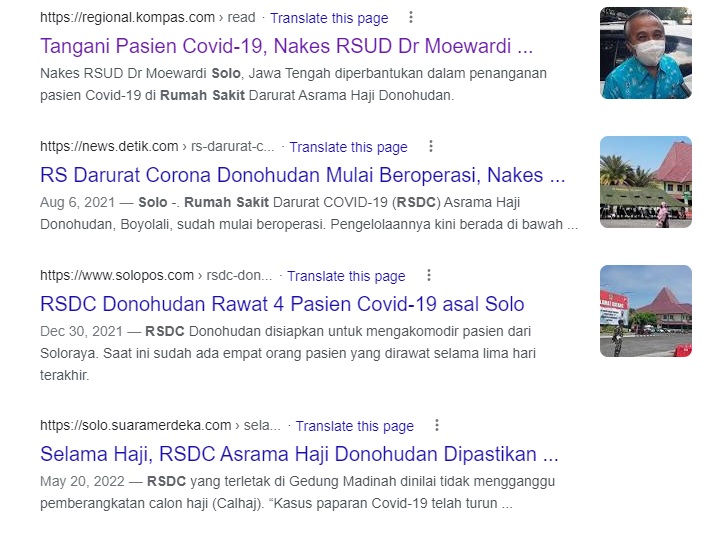Open more options for the solo.suaramerdeka.com result
Screen dimensions: 712x544
tap(437, 425)
